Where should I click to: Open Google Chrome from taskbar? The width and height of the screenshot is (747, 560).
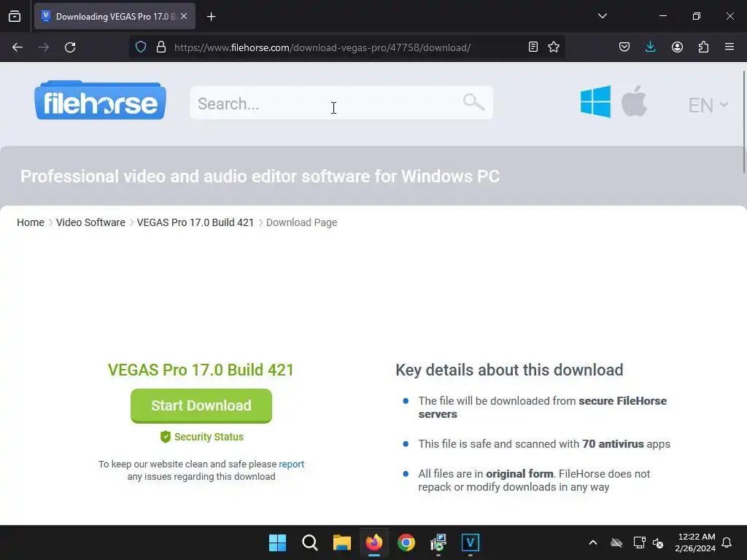point(406,542)
